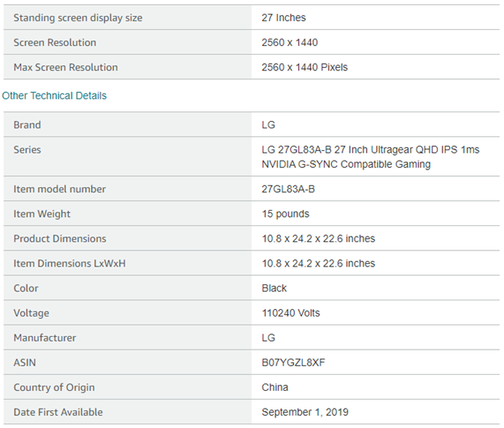Select the Product Dimensions label
This screenshot has width=504, height=428.
(60, 239)
